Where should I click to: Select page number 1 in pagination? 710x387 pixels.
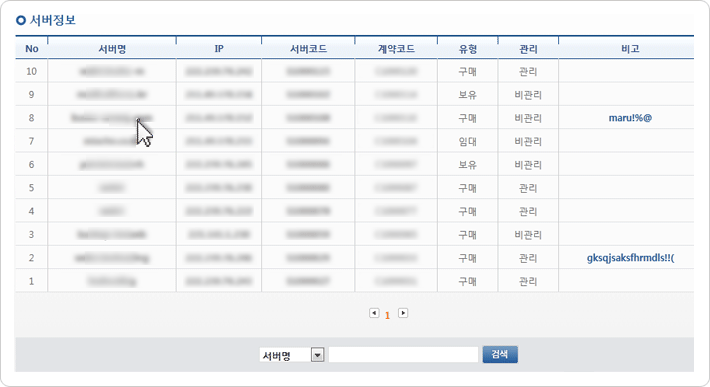387,315
